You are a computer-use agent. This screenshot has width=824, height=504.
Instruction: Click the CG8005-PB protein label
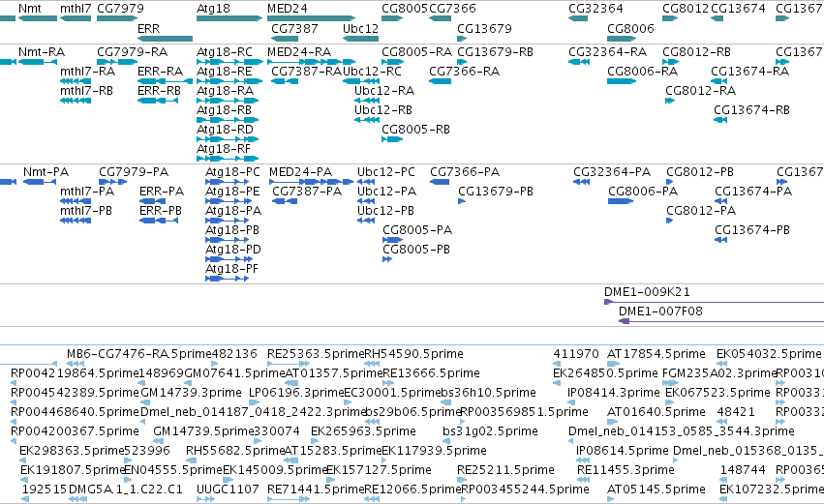416,250
